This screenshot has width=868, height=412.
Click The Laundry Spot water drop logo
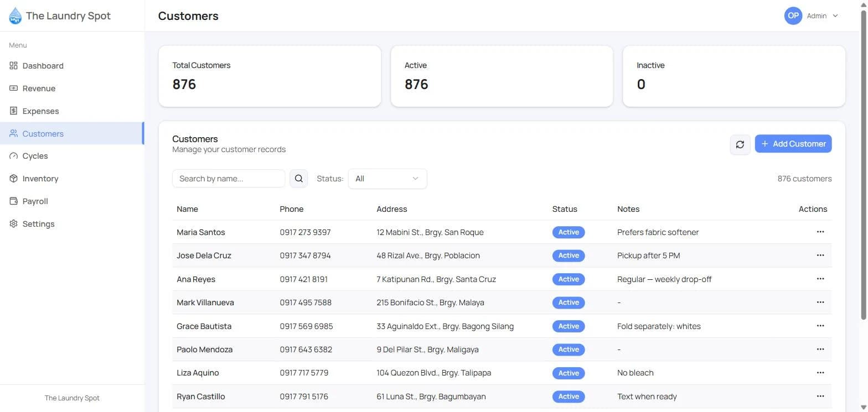click(x=15, y=15)
